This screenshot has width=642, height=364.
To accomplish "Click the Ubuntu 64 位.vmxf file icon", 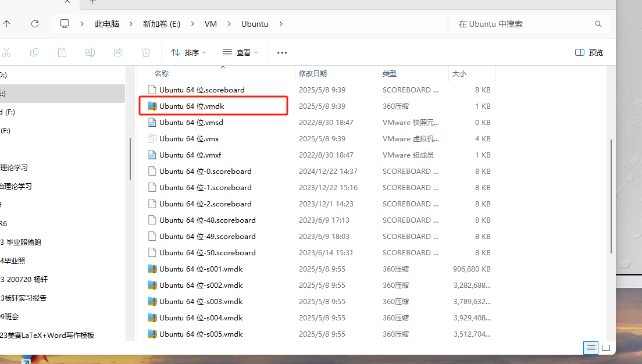I will tap(152, 155).
